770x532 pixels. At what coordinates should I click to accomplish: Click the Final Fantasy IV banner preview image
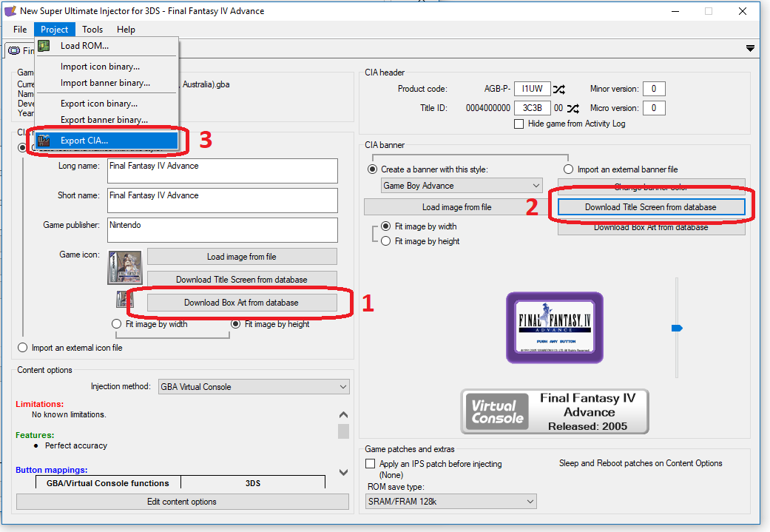(555, 328)
